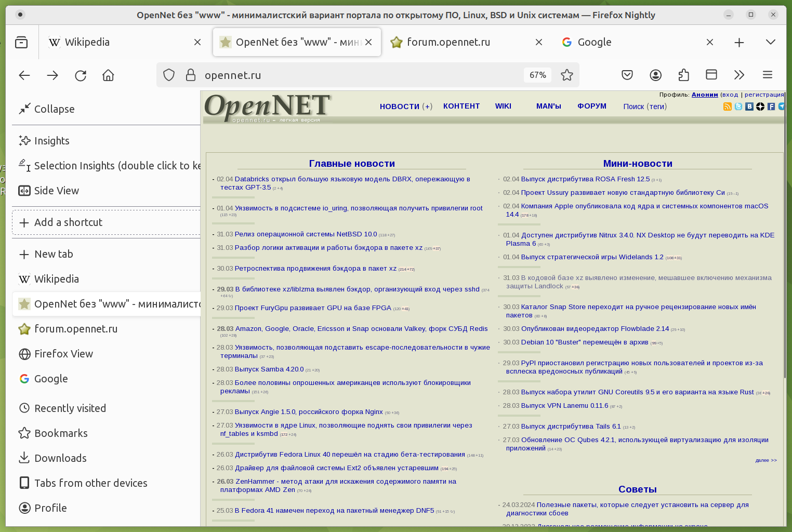Screen dimensions: 792x532
Task: Open the NetBSD 10.0 release news
Action: click(x=306, y=234)
